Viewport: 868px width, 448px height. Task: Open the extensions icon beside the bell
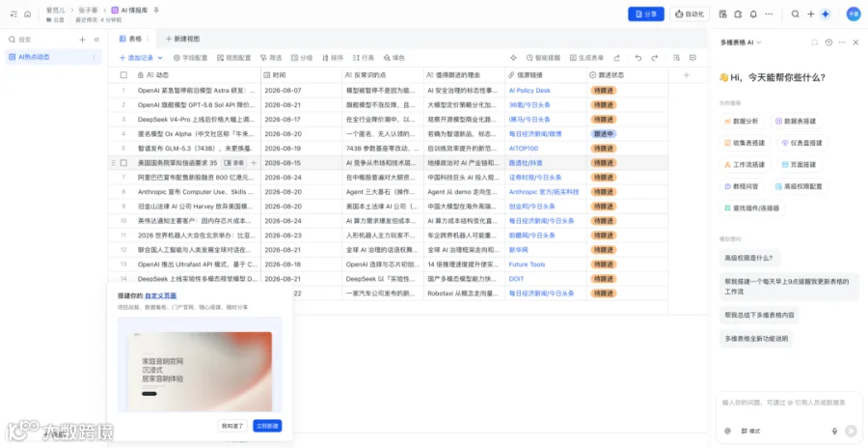coord(738,14)
